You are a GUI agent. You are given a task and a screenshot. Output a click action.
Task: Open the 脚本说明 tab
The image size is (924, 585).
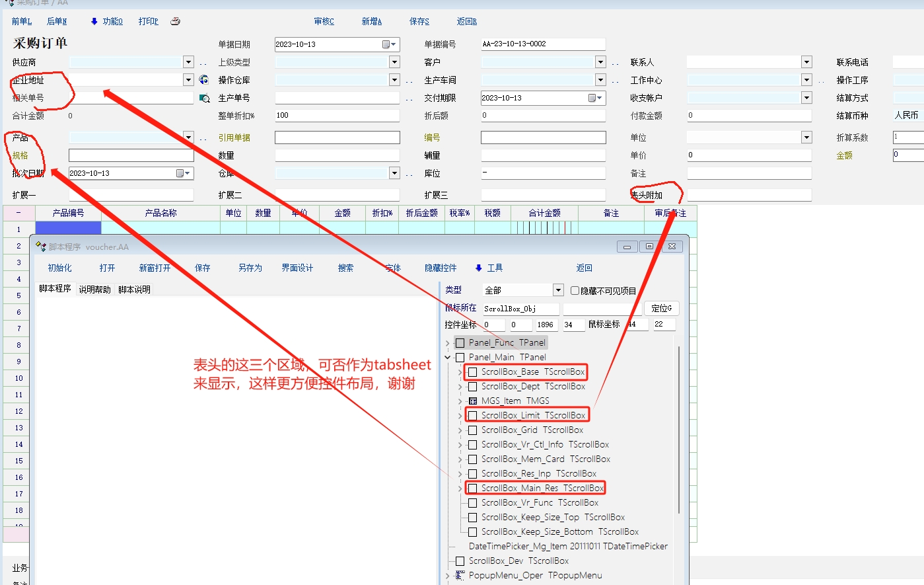coord(135,290)
